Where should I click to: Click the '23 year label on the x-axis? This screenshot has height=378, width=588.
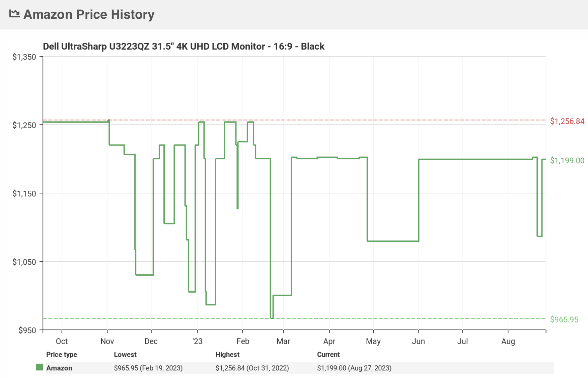point(197,341)
